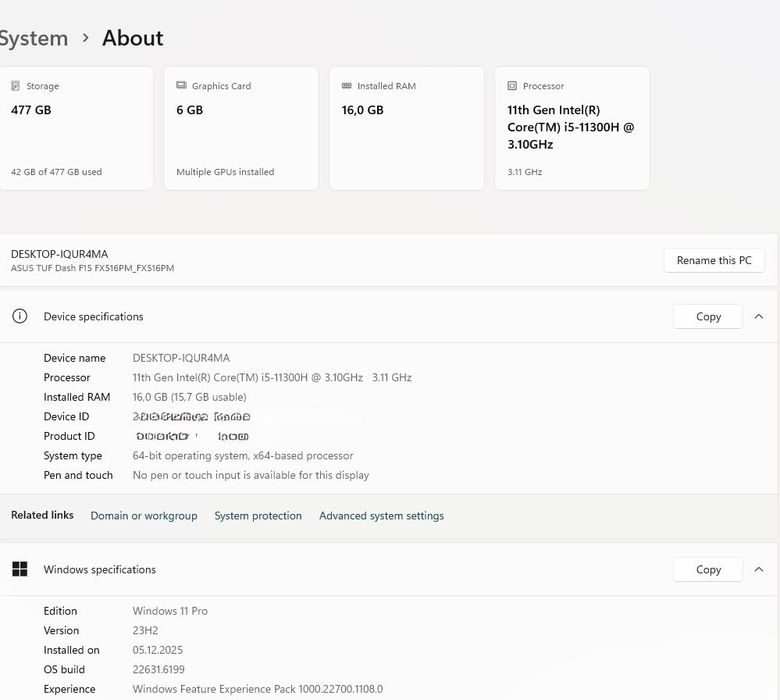Viewport: 780px width, 700px height.
Task: Click the Windows logo icon
Action: [20, 569]
